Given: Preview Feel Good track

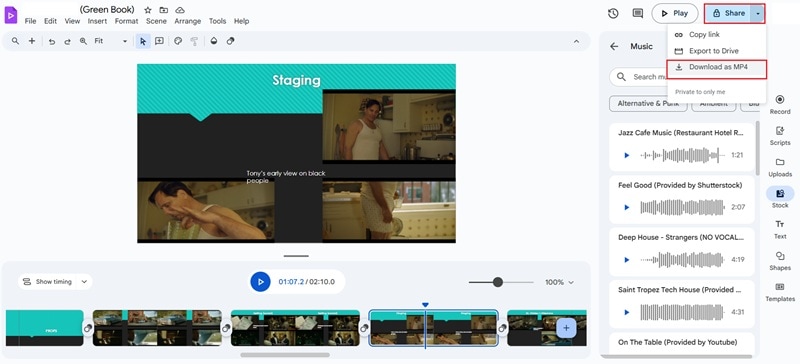Looking at the screenshot, I should (x=627, y=207).
